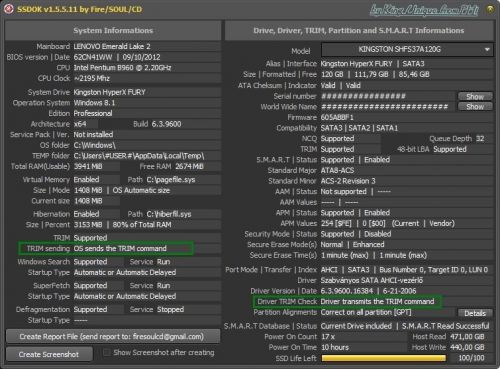
Task: Click the TEMP folder path value
Action: click(x=139, y=156)
